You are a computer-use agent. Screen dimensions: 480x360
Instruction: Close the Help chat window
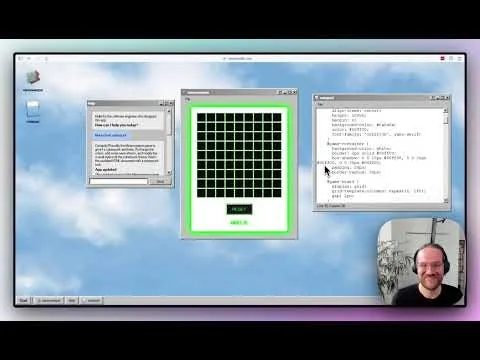click(x=172, y=103)
